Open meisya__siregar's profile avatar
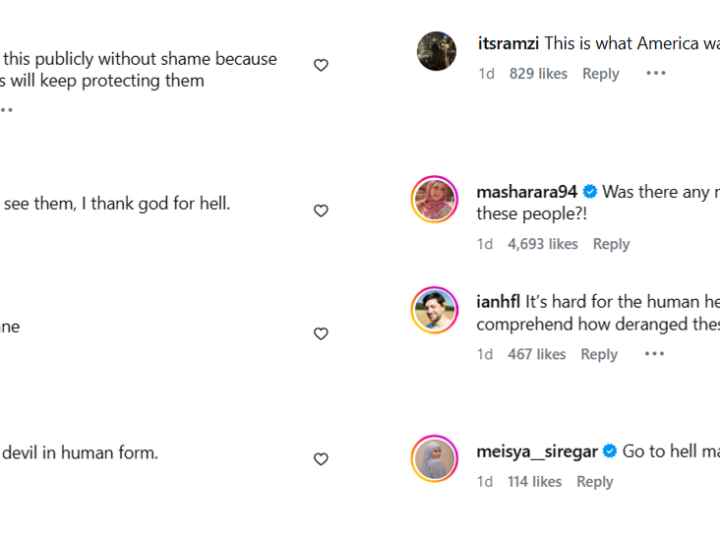The height and width of the screenshot is (540, 720). pos(435,458)
